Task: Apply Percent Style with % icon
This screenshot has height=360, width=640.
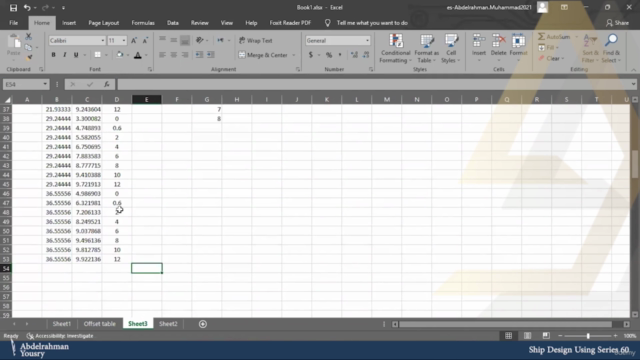Action: 329,55
